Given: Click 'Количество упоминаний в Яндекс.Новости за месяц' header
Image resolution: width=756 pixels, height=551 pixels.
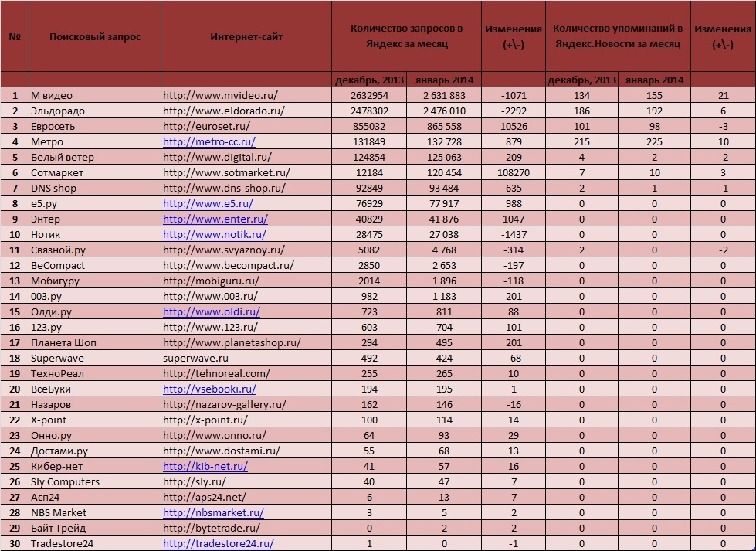Looking at the screenshot, I should (618, 36).
